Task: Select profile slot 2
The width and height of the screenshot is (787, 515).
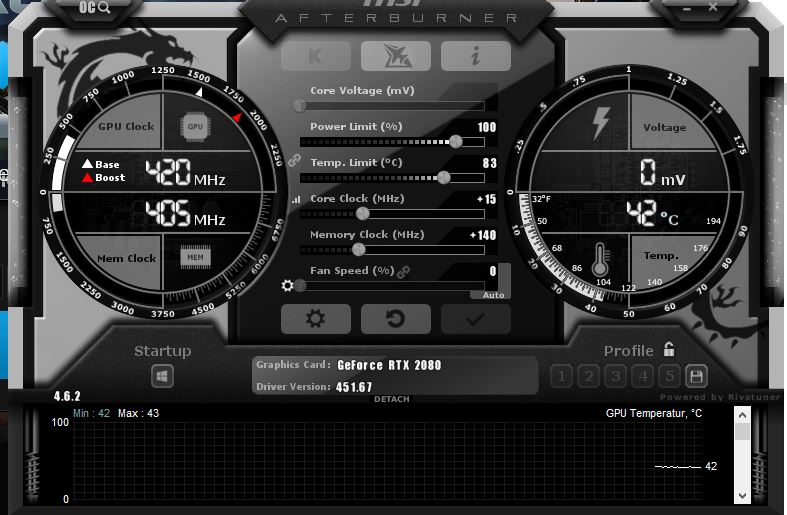Action: (589, 376)
